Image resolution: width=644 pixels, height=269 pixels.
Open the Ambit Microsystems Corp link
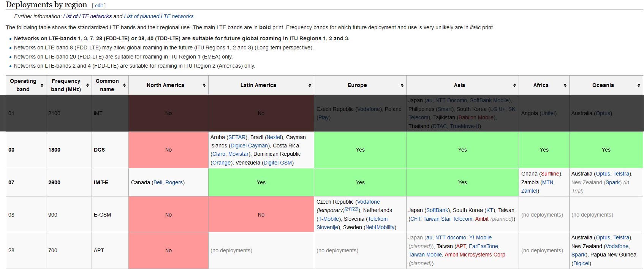coord(475,255)
